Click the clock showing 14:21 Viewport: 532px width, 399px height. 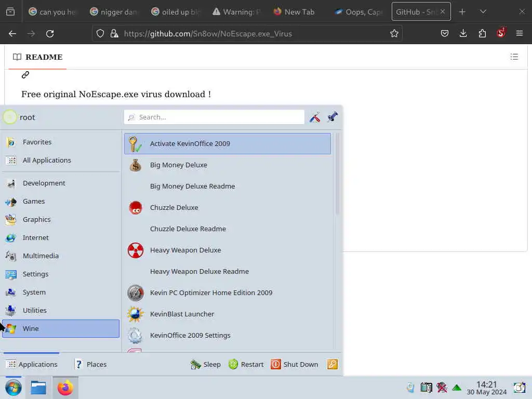coord(486,388)
